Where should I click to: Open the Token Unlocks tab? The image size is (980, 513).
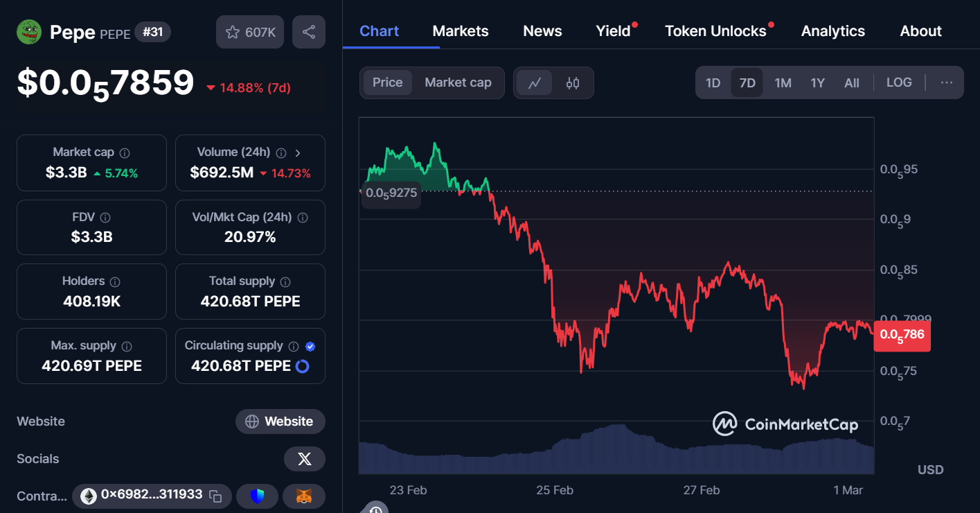pyautogui.click(x=715, y=31)
